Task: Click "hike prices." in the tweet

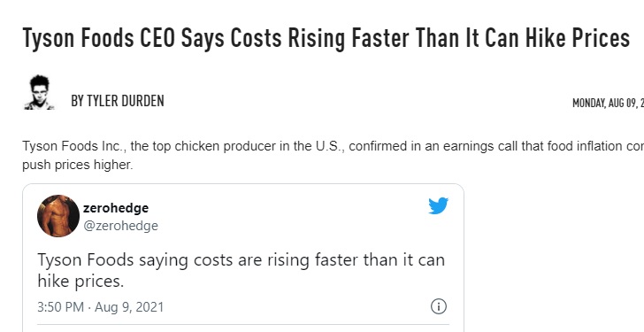Action: 80,281
